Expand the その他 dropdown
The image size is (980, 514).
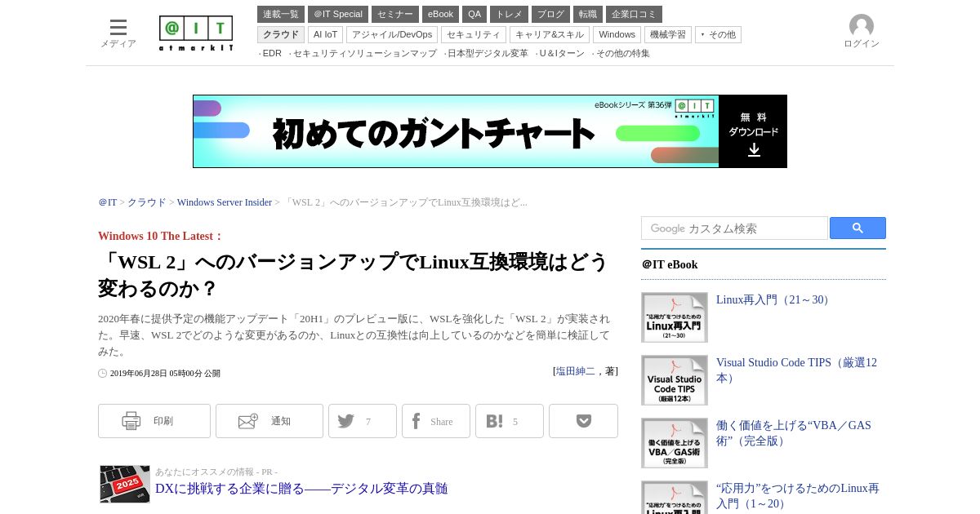coord(718,34)
